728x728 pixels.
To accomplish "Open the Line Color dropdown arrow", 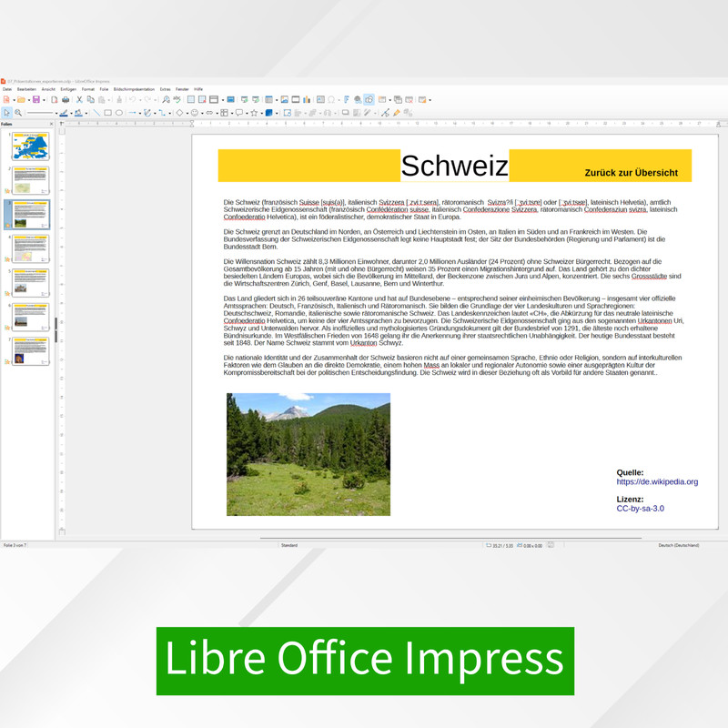I will click(x=72, y=113).
